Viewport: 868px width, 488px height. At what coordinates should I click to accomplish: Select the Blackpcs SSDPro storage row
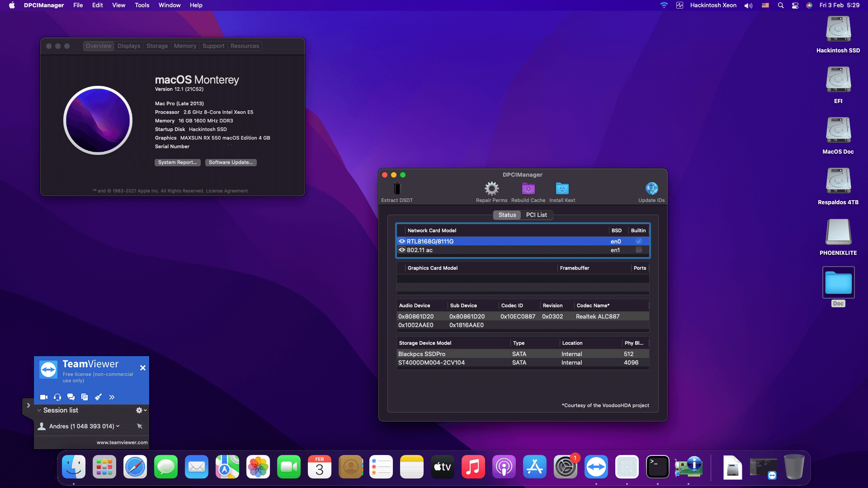pyautogui.click(x=523, y=354)
